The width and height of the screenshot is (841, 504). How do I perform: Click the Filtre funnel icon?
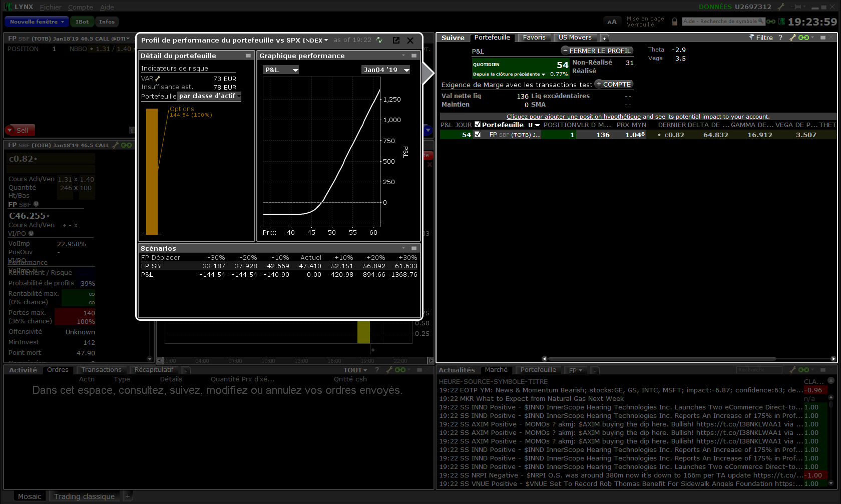751,38
